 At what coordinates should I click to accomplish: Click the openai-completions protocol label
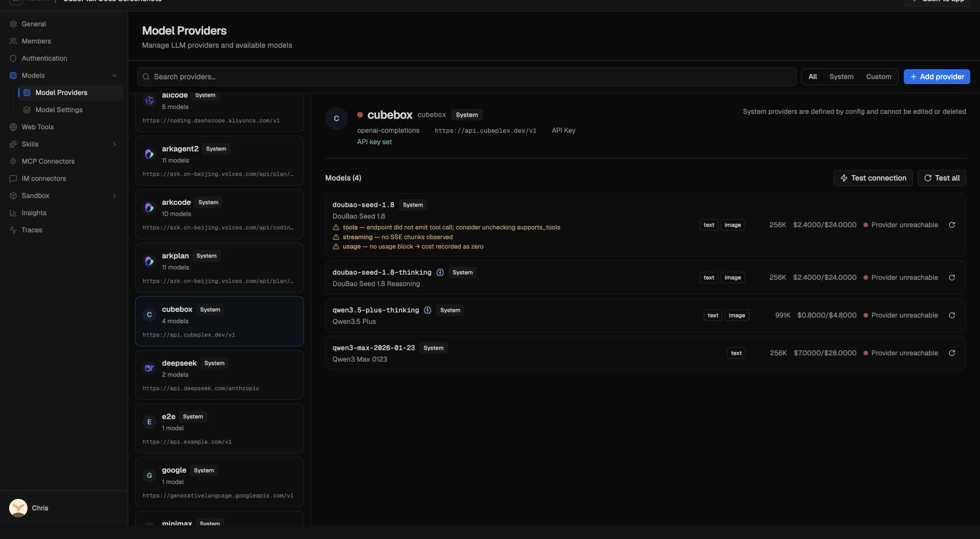click(x=388, y=130)
